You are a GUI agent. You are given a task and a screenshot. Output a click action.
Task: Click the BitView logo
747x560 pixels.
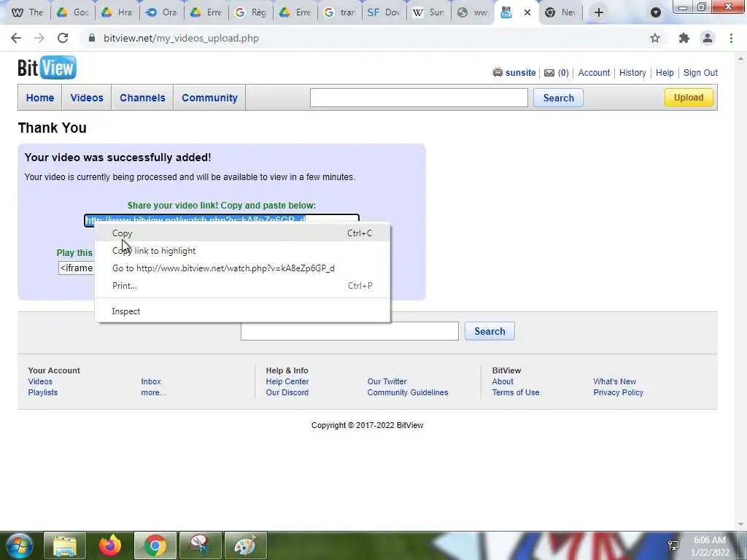tap(47, 68)
